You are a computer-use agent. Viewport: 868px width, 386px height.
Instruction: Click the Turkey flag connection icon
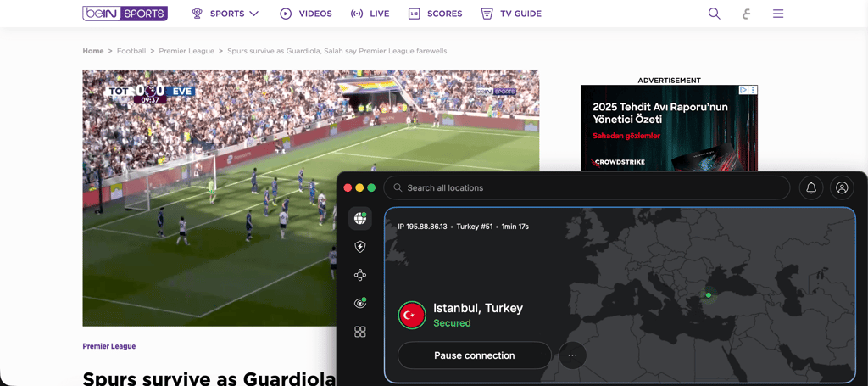pos(412,315)
